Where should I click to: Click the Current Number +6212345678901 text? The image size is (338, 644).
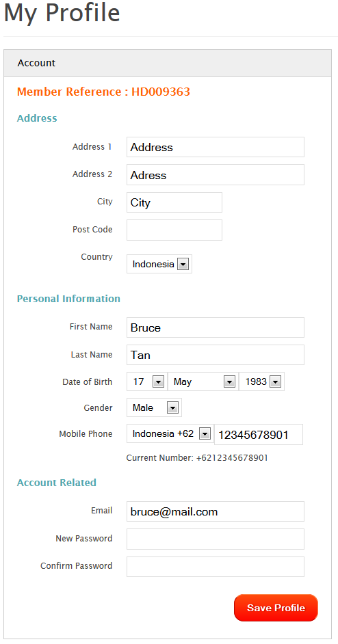[197, 457]
